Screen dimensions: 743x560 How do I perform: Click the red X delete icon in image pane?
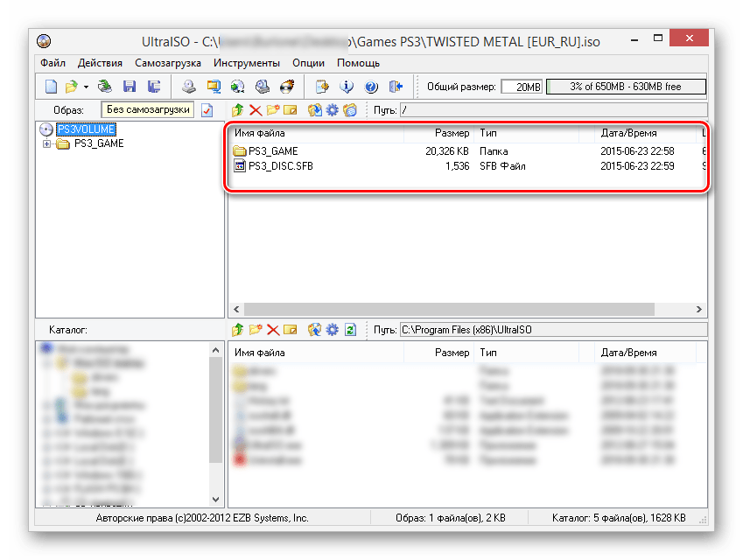click(x=255, y=110)
